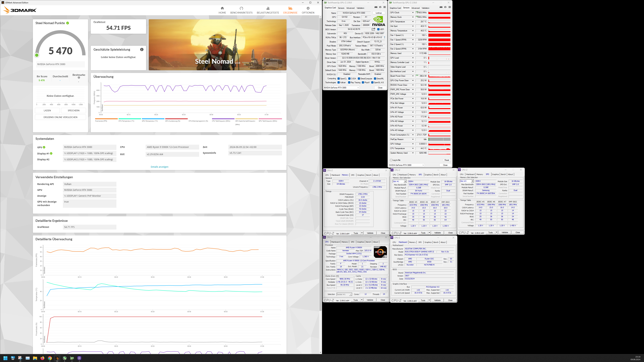This screenshot has height=362, width=644.
Task: Open CPU-Z taskbar icon
Action: pos(80,358)
